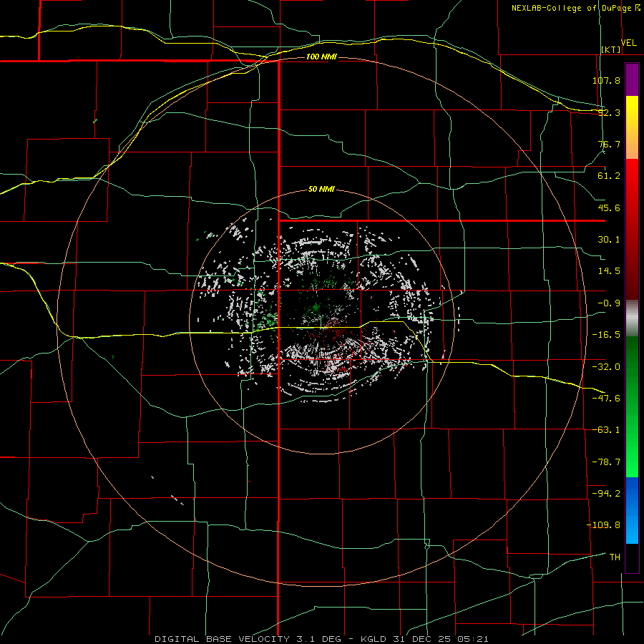Click the -63.1 value on velocity scale
Image resolution: width=644 pixels, height=644 pixels.
[x=606, y=430]
